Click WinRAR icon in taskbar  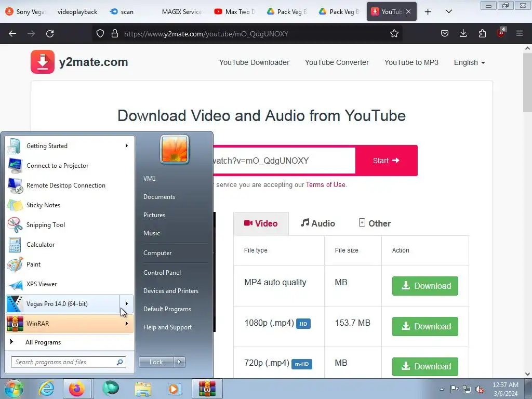click(207, 389)
